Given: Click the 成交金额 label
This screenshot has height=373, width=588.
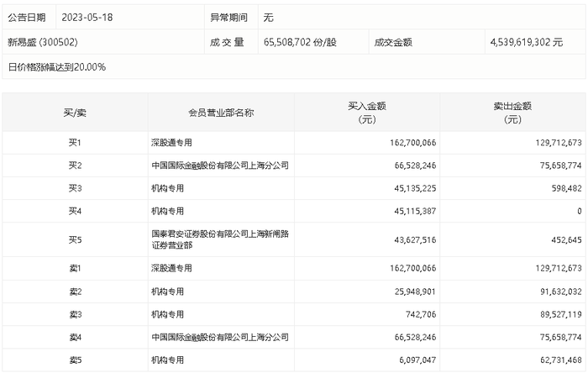Looking at the screenshot, I should pyautogui.click(x=393, y=42).
